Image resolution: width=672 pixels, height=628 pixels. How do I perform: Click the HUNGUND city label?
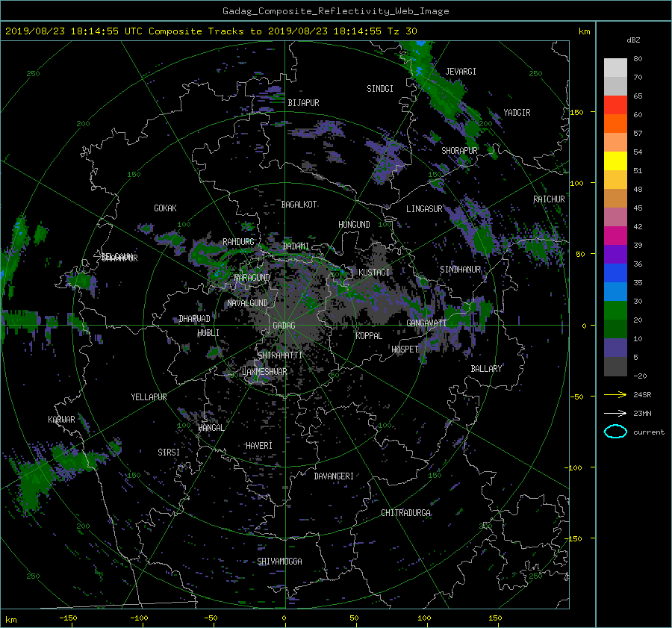(354, 225)
